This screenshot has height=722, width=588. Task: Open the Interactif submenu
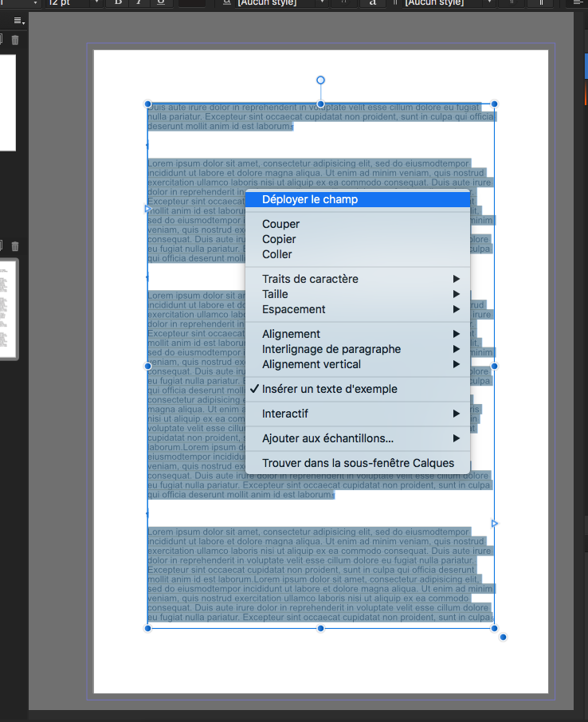coord(358,414)
